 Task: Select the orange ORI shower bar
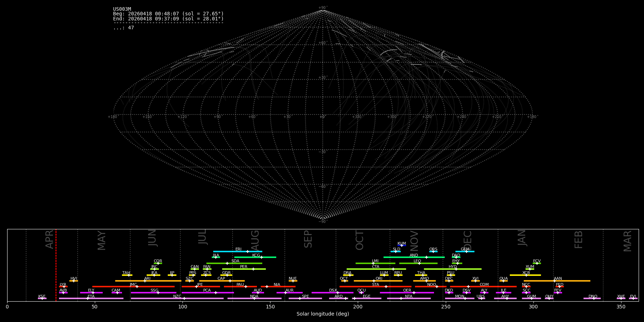click(378, 281)
